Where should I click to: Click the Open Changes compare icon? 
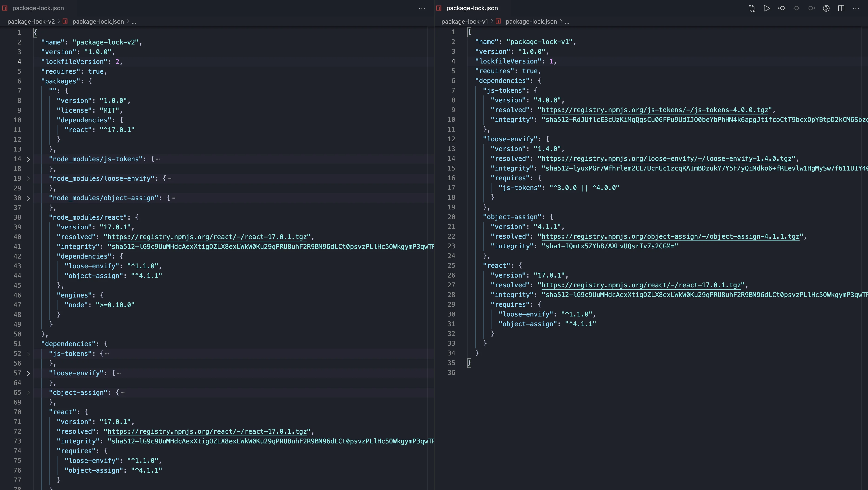click(752, 8)
